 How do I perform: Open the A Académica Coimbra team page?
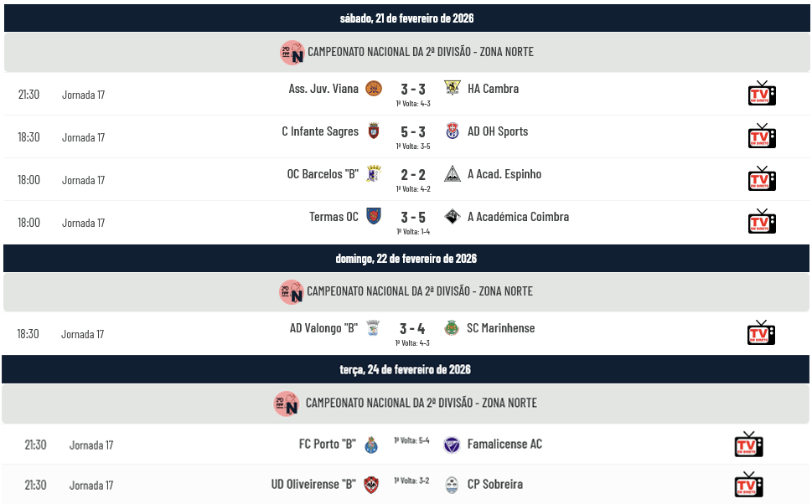coord(518,217)
